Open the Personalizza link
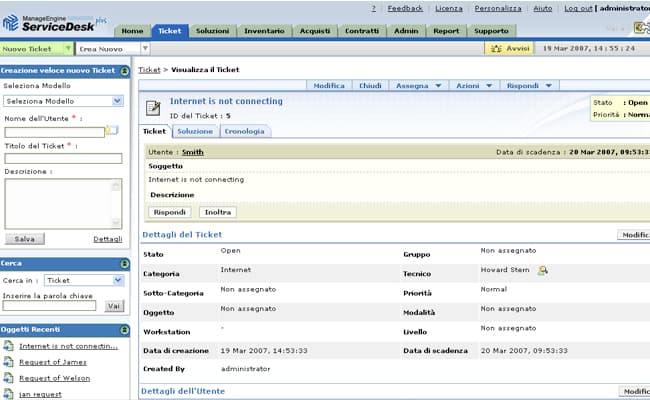This screenshot has height=400, width=650. [498, 8]
